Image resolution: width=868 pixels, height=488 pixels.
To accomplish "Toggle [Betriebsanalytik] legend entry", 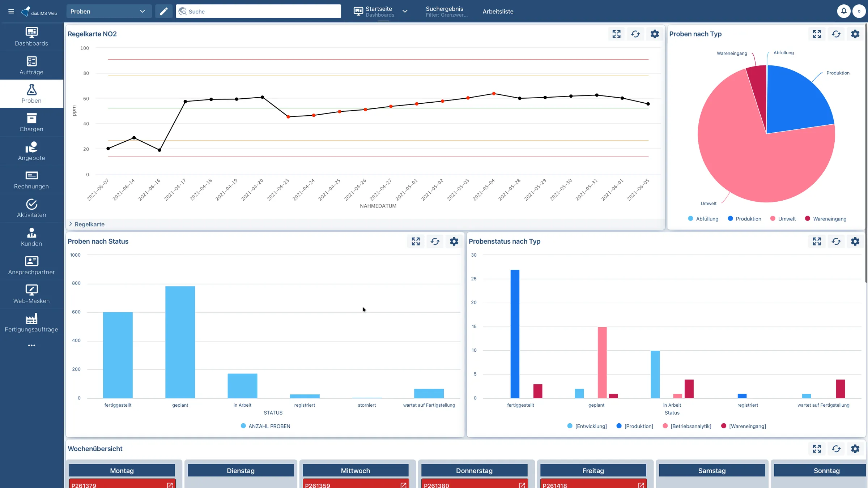I will (687, 426).
